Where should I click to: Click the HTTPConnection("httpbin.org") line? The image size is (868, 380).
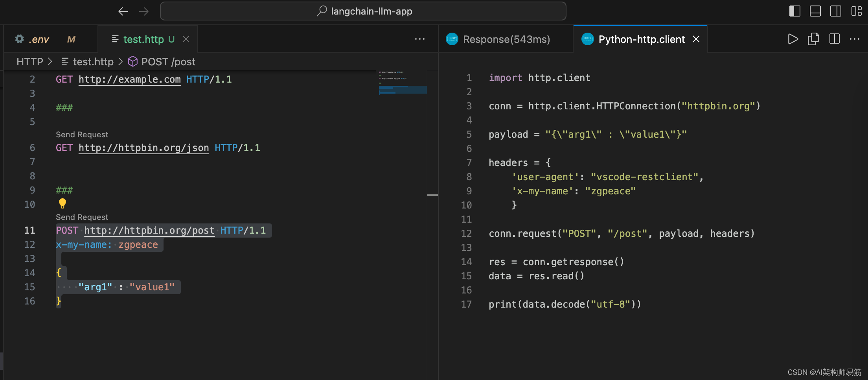tap(624, 106)
